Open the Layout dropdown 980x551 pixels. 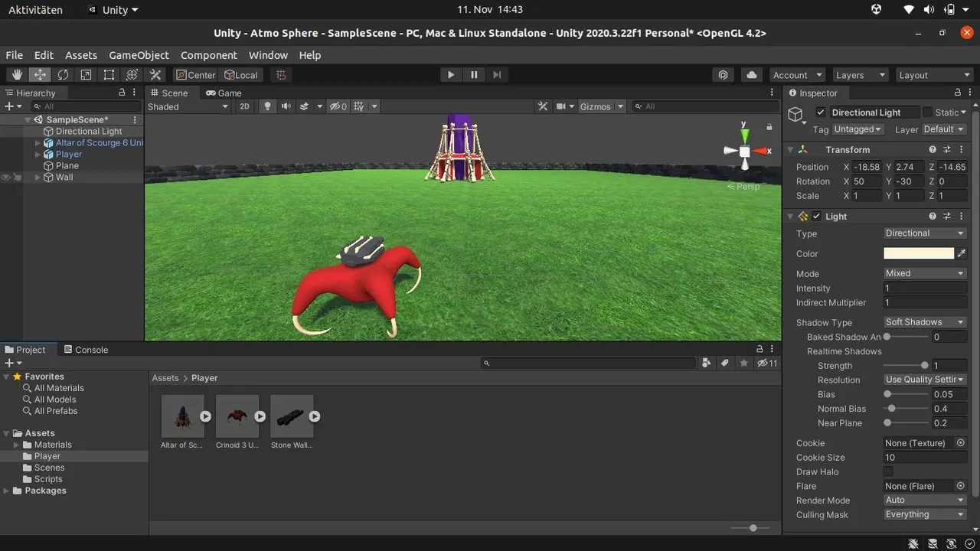point(934,75)
